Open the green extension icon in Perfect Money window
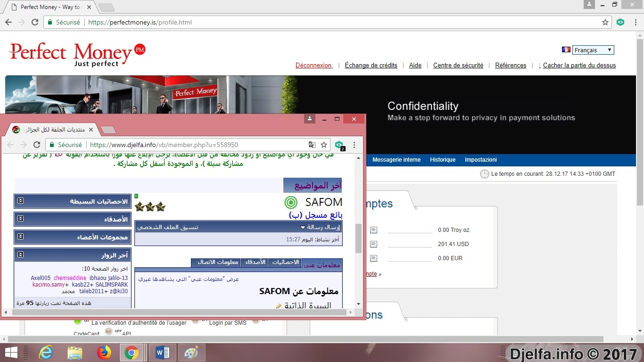Viewport: 644px width, 362px height. tap(620, 22)
